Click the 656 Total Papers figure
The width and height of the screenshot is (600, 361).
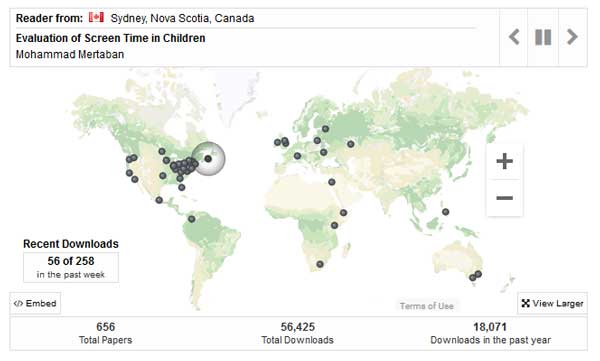[x=106, y=327]
